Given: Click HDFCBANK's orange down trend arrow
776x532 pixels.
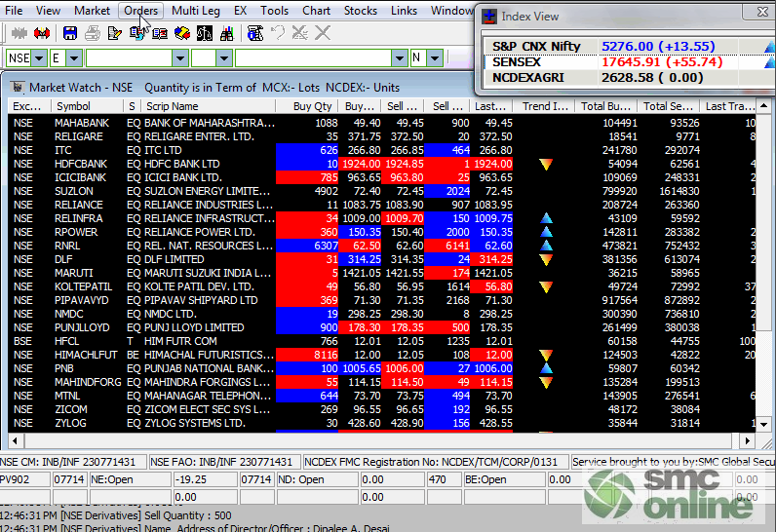Looking at the screenshot, I should [546, 165].
